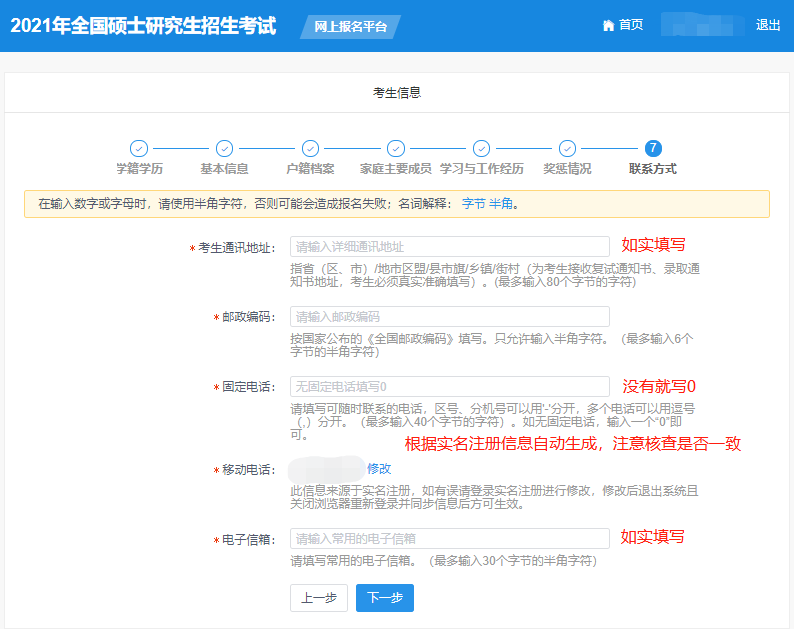Open the 半角 term explanation link

pyautogui.click(x=500, y=204)
